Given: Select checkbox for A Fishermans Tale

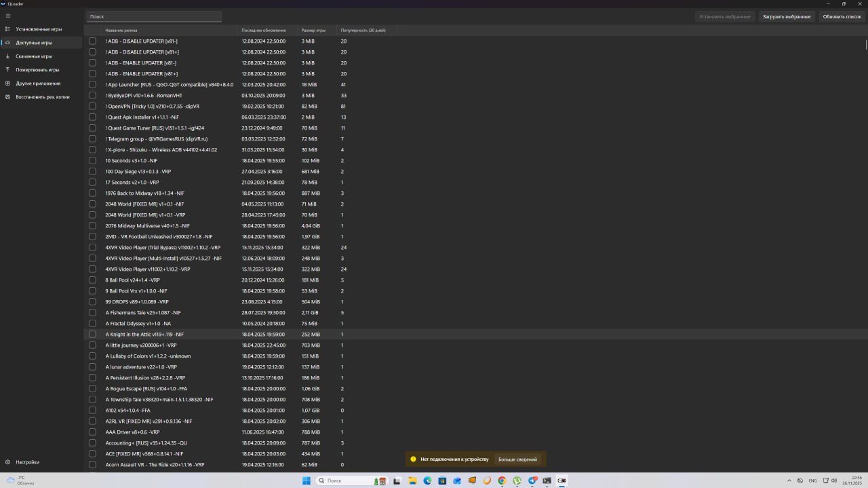Looking at the screenshot, I should pos(93,313).
